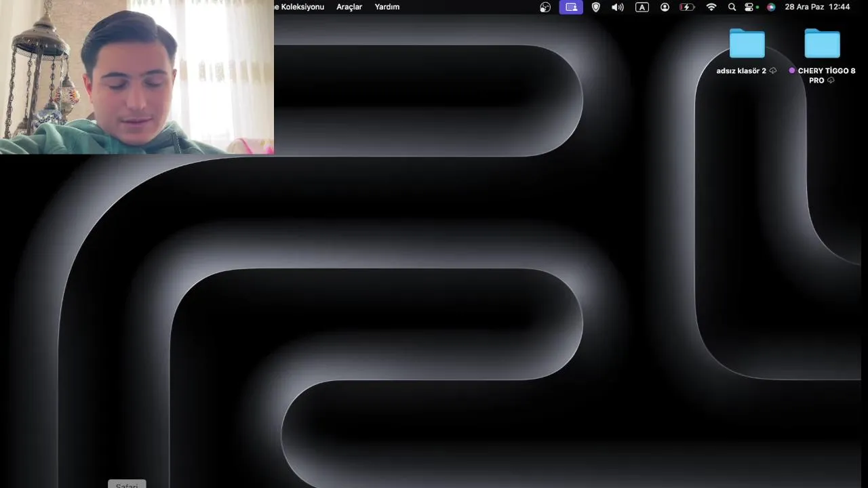
Task: Open Spotlight search
Action: 732,7
